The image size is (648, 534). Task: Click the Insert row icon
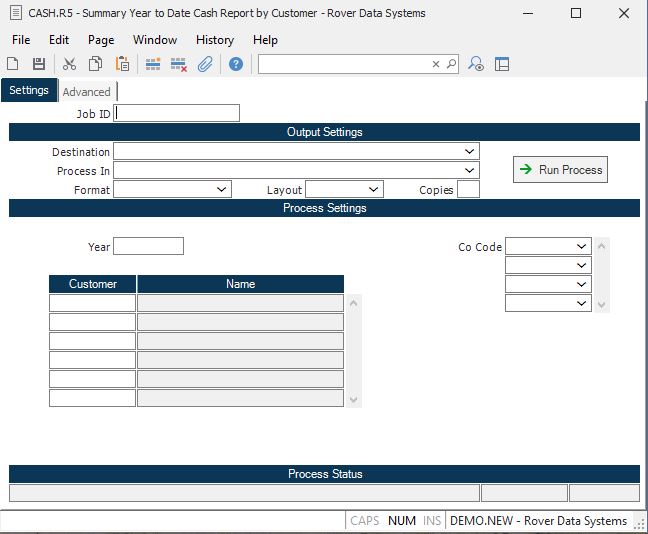click(153, 64)
